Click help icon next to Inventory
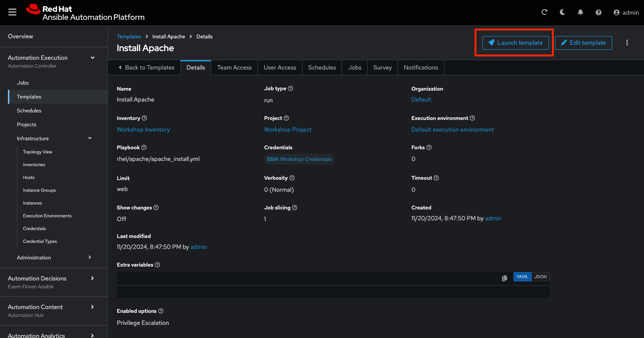Screen dimensions: 644x338 pos(144,118)
